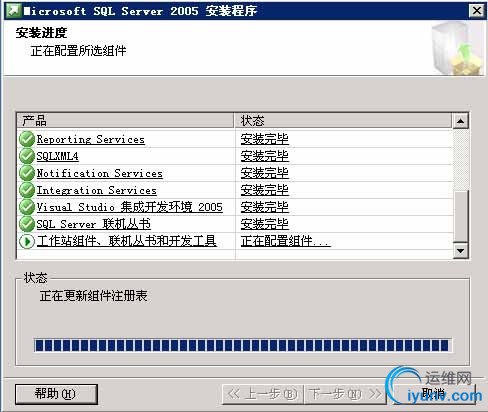Click the product list scrollbar thumb

point(461,216)
